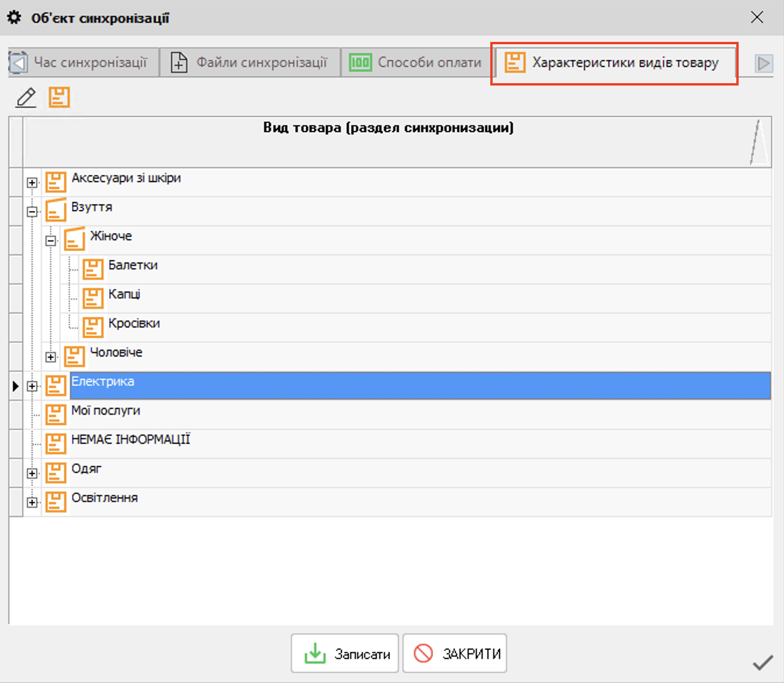The width and height of the screenshot is (784, 683).
Task: Click the gear icon in title bar
Action: [15, 17]
